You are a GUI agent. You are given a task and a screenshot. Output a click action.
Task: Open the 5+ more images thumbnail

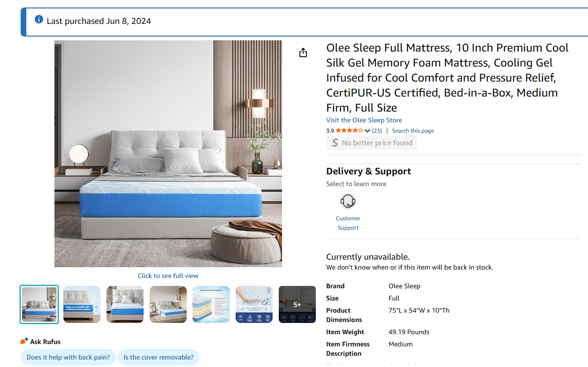[297, 304]
